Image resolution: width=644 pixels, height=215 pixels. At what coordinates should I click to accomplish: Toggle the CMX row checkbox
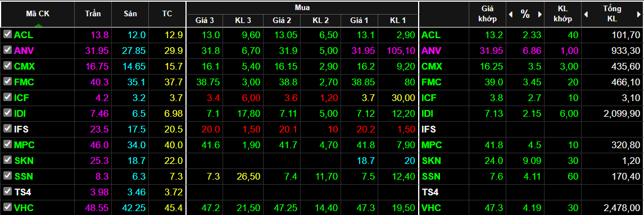tap(7, 66)
